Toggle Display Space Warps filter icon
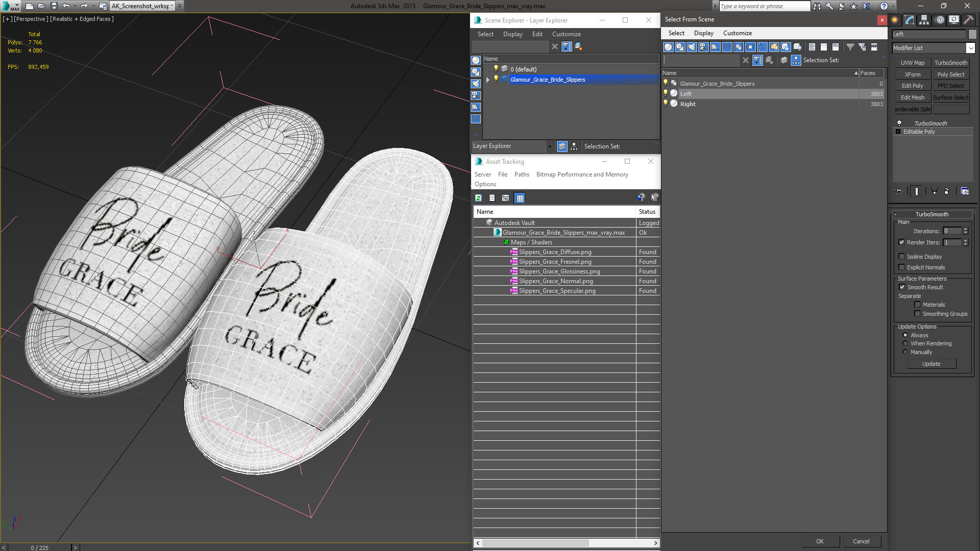 [727, 47]
